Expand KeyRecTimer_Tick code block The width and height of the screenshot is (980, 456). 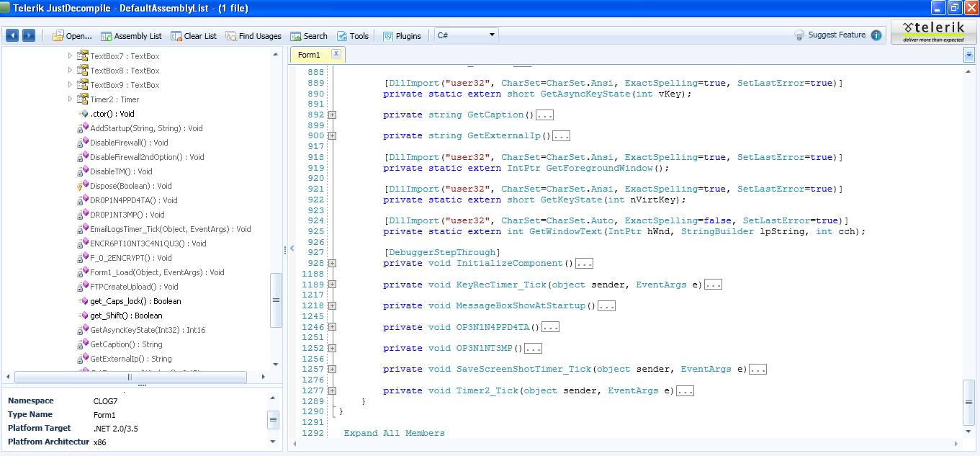332,285
